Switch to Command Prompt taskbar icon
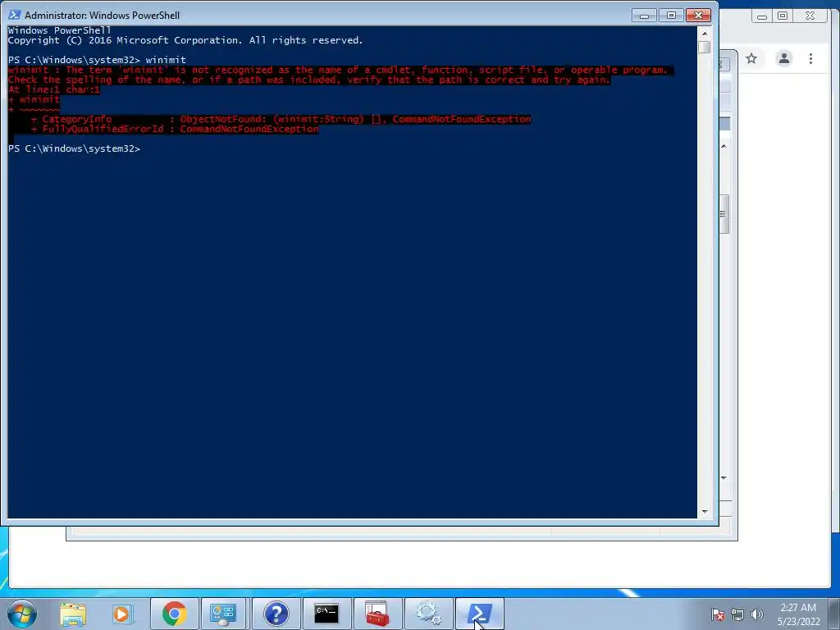The width and height of the screenshot is (840, 630). click(x=326, y=614)
